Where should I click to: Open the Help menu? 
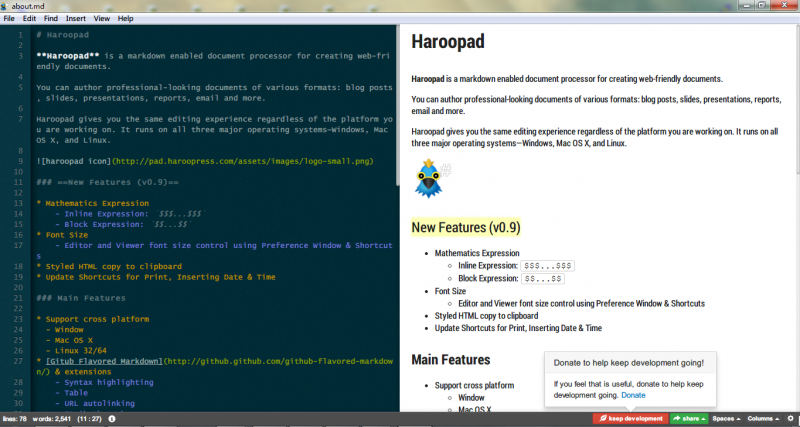pos(125,19)
